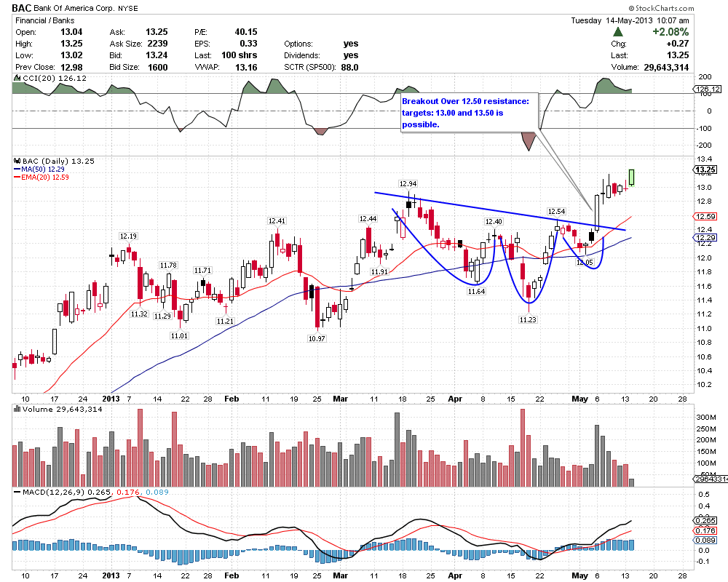Click the 126.12 CCI tag on right axis
This screenshot has height=582, width=728.
[708, 89]
